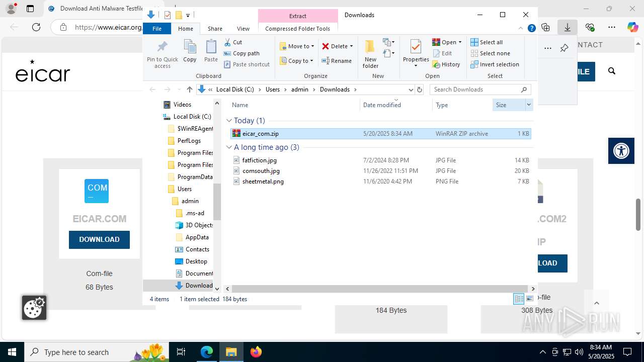Select the Desktop item in tree

tap(191, 261)
